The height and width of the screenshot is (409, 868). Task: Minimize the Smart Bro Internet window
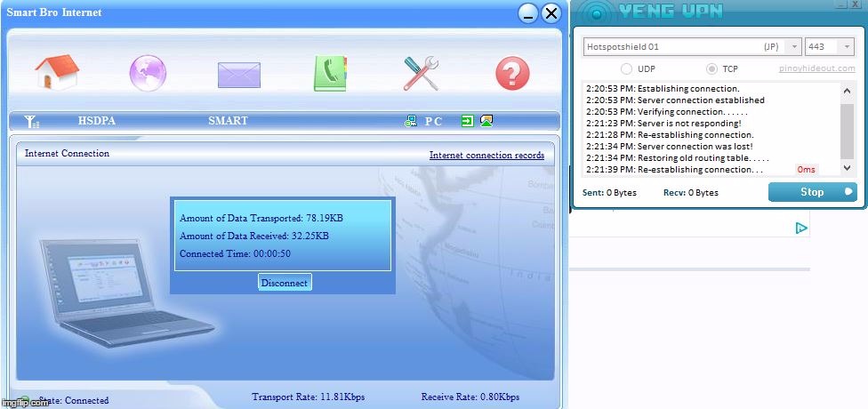point(528,13)
